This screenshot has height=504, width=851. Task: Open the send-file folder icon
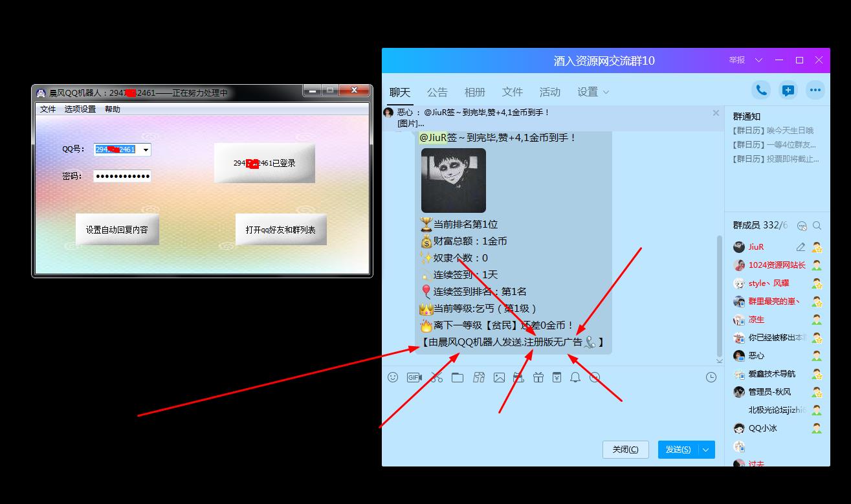tap(458, 377)
